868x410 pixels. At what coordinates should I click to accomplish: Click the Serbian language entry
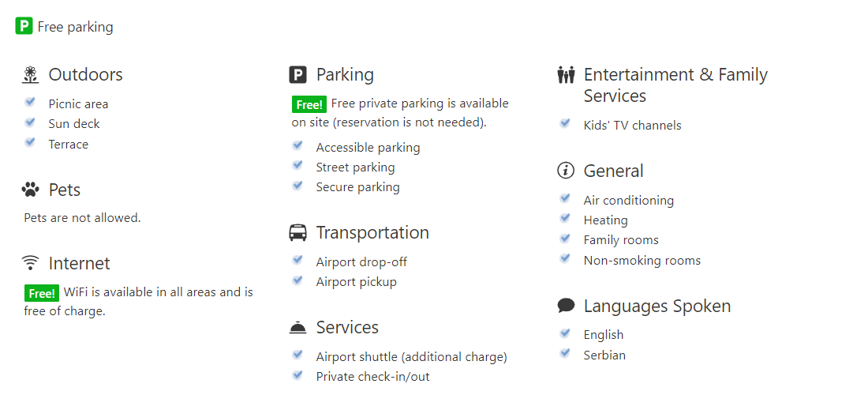point(604,355)
